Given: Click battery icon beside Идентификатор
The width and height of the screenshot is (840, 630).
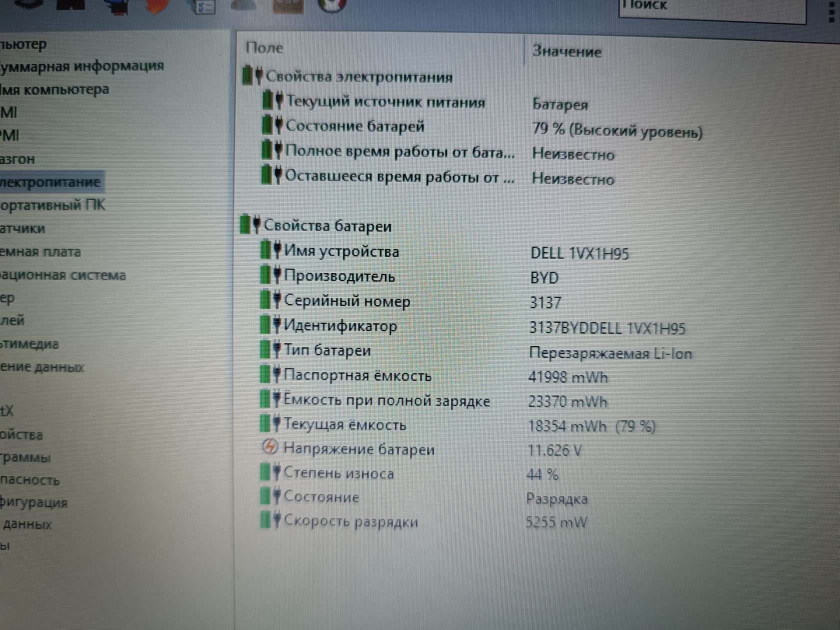Looking at the screenshot, I should pyautogui.click(x=271, y=324).
